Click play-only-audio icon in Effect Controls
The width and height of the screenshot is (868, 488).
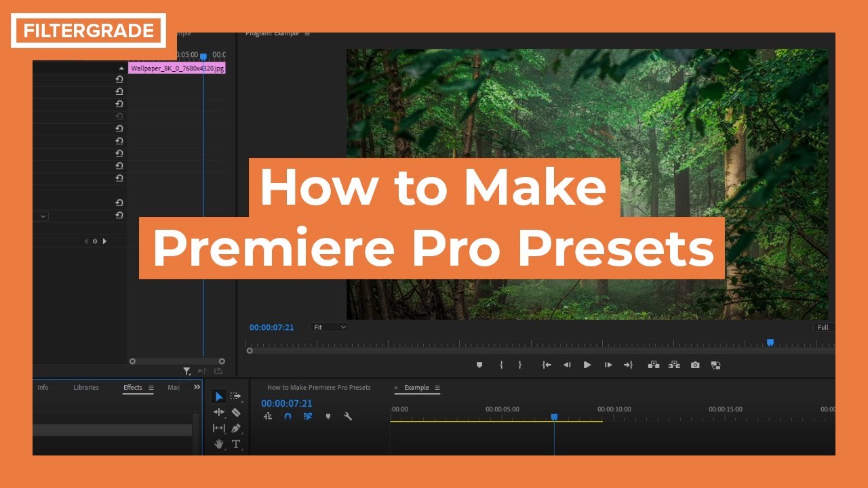point(202,371)
